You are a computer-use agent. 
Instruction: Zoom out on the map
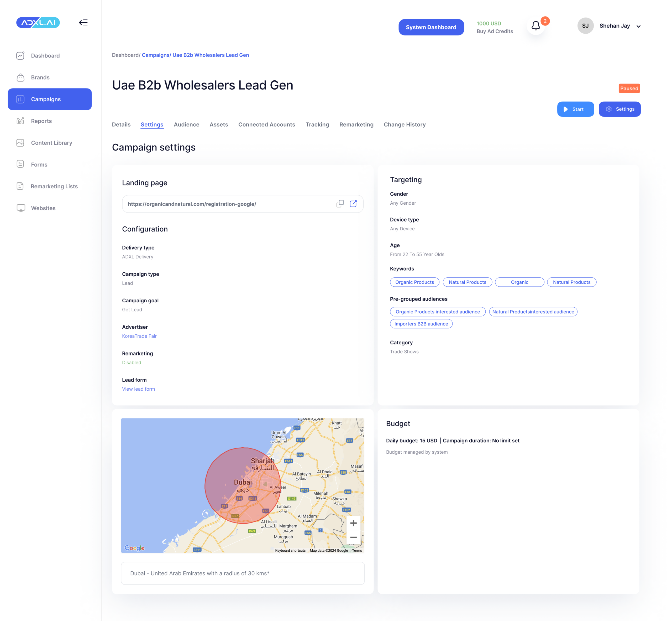pos(353,537)
